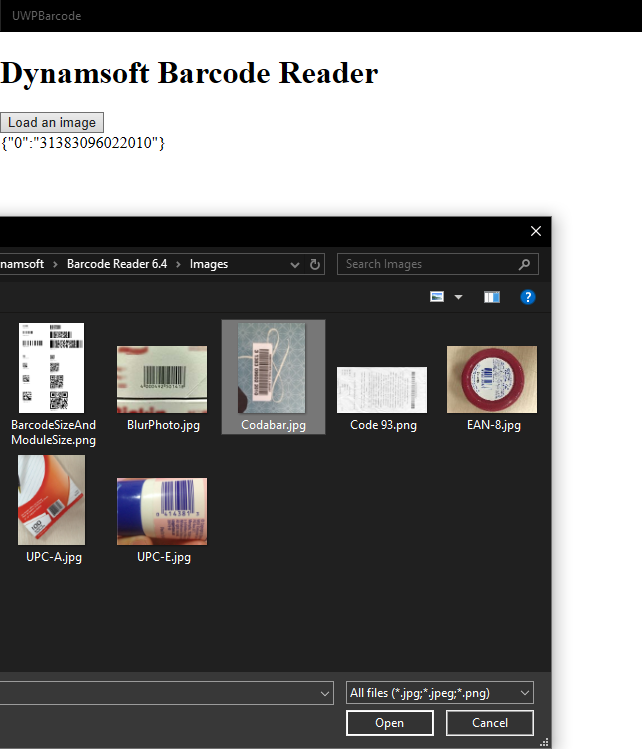The height and width of the screenshot is (749, 642).
Task: Click the Search Images field
Action: coord(428,264)
